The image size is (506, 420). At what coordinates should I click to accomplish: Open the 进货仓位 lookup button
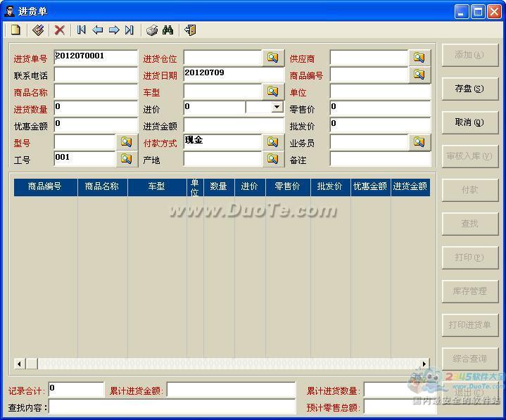(273, 58)
